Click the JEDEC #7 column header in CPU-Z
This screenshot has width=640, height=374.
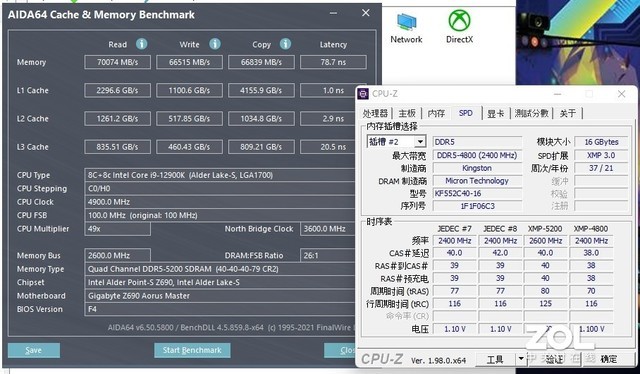click(x=454, y=229)
